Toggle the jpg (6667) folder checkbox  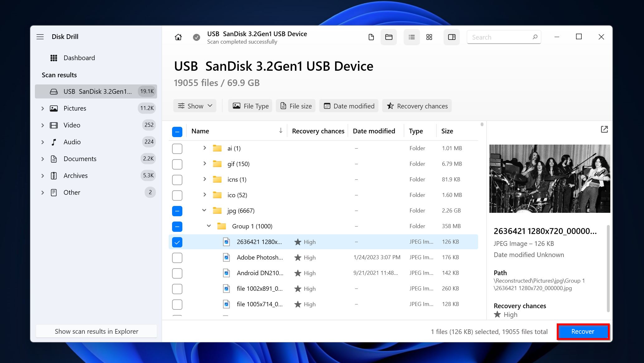point(177,211)
